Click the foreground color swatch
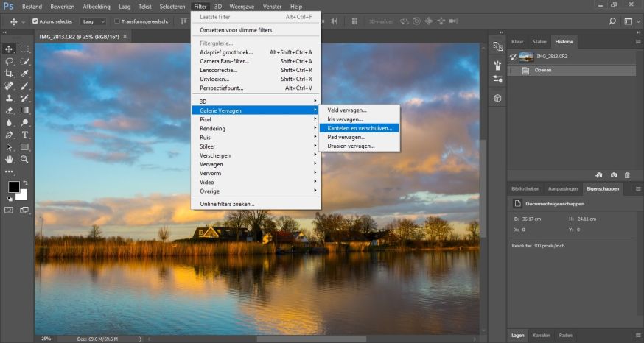 click(14, 187)
